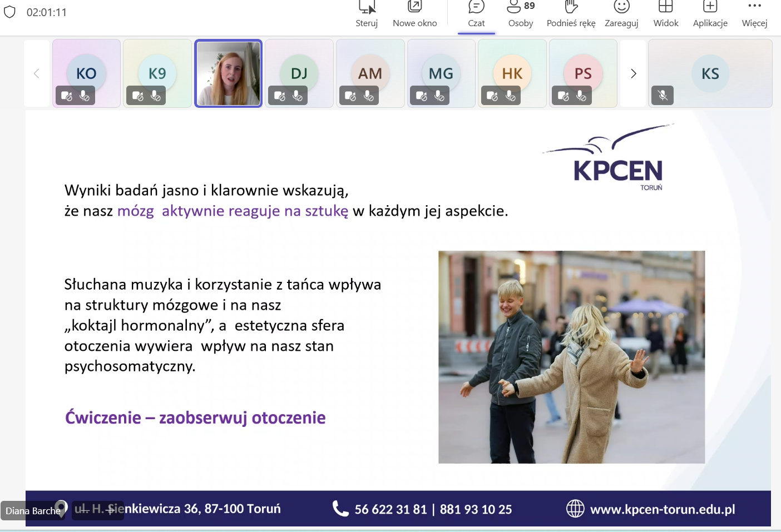Click the phone handset icon in footer
This screenshot has width=781, height=532.
(x=340, y=508)
